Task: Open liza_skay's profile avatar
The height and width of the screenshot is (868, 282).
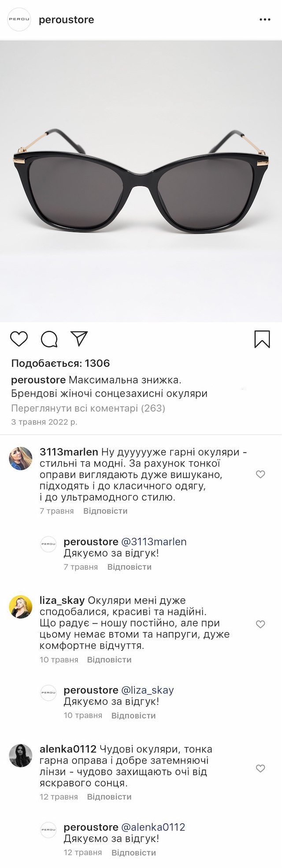Action: 21,607
